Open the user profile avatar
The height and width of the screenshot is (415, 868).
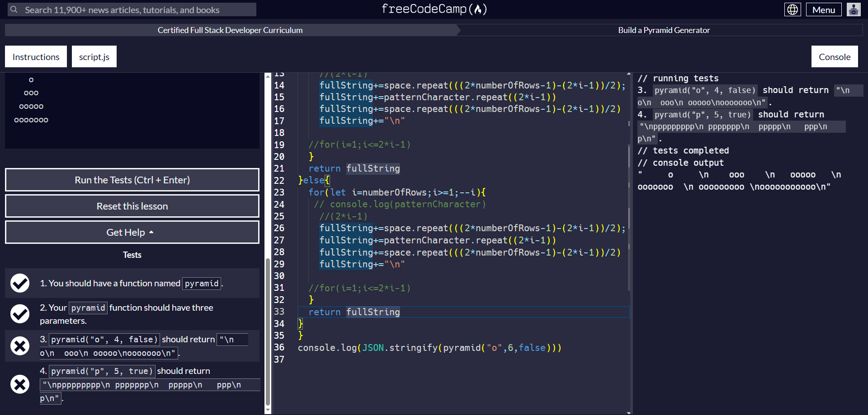[854, 9]
